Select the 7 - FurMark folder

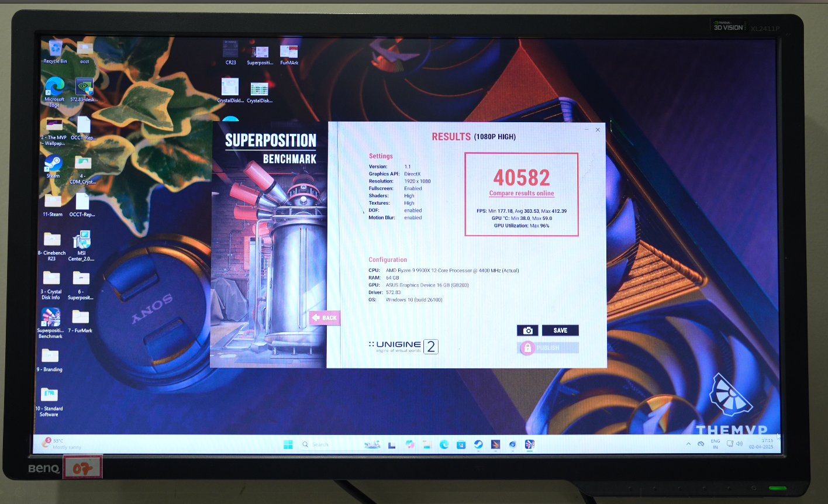[80, 322]
